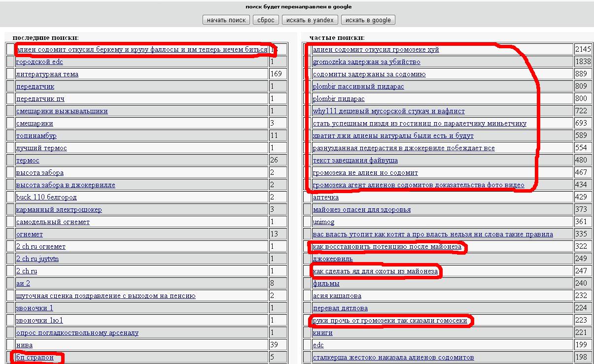Click the '2 ch ru juytvtn' link
The image size is (594, 364).
(x=37, y=259)
